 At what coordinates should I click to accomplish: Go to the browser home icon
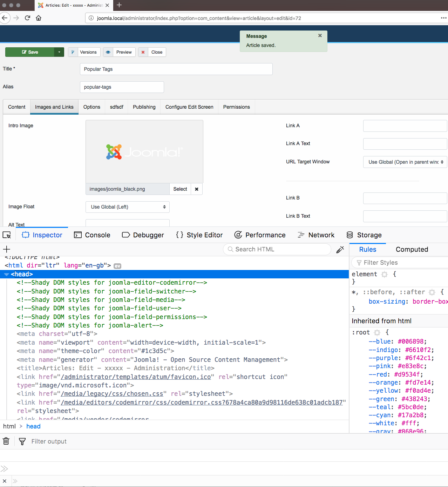(39, 18)
